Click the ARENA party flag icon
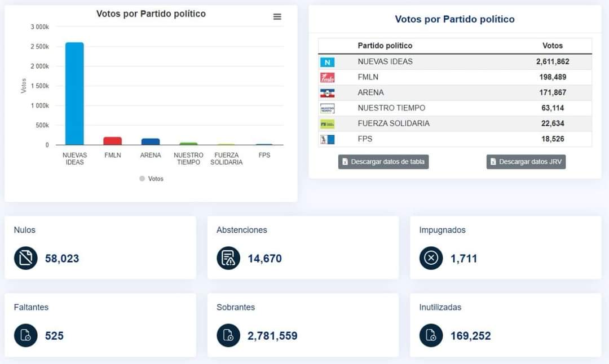The image size is (609, 364). pyautogui.click(x=327, y=93)
